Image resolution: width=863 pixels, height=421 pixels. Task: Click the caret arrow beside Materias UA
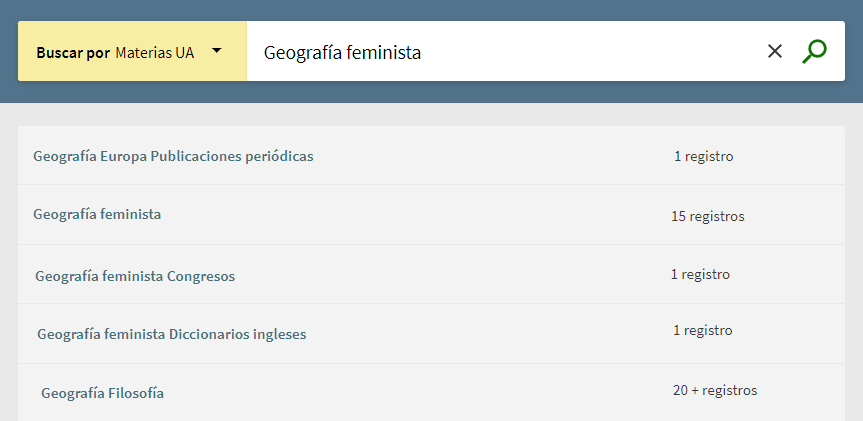[x=216, y=50]
